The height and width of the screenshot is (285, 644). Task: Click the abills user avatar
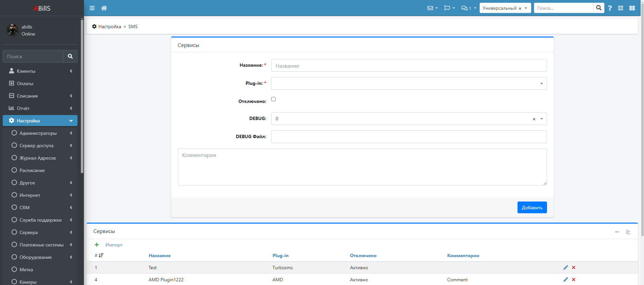pos(13,30)
